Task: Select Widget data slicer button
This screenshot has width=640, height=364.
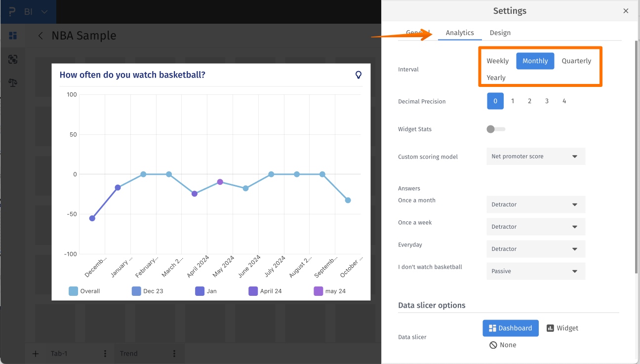Action: pos(562,328)
